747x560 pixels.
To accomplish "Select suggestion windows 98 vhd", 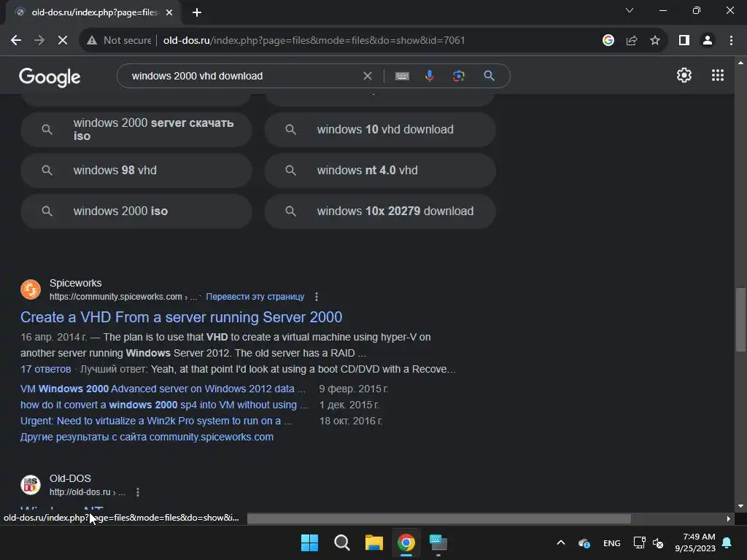I will [x=136, y=171].
